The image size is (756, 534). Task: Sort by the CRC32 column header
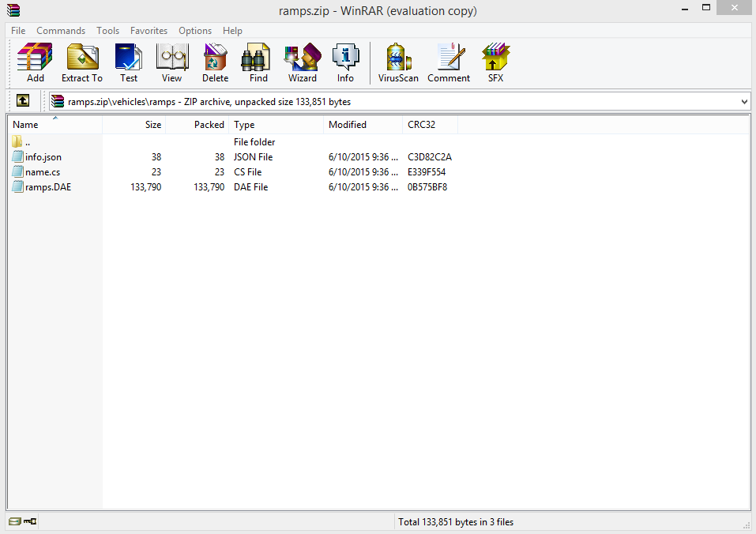[430, 124]
